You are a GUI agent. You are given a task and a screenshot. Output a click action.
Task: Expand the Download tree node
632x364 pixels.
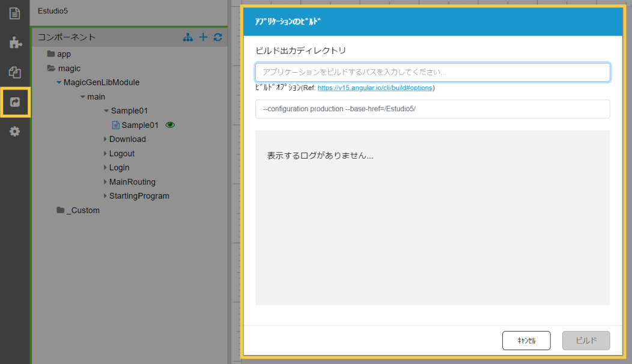coord(105,139)
